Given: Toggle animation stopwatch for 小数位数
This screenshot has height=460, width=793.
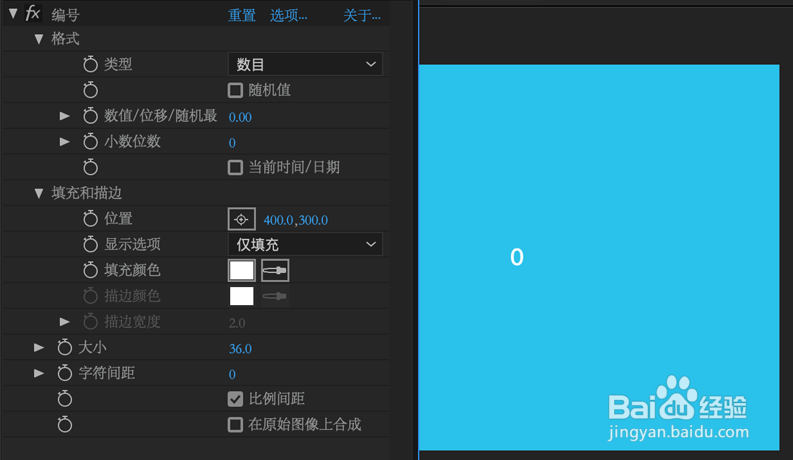Looking at the screenshot, I should 91,142.
